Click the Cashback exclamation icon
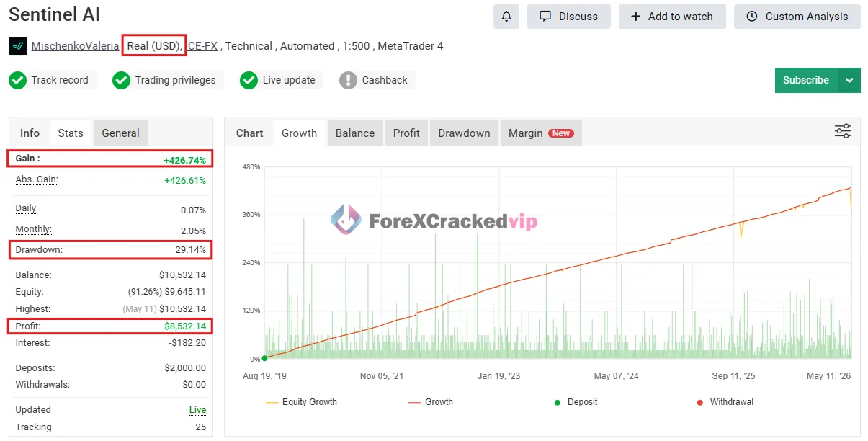 point(349,80)
